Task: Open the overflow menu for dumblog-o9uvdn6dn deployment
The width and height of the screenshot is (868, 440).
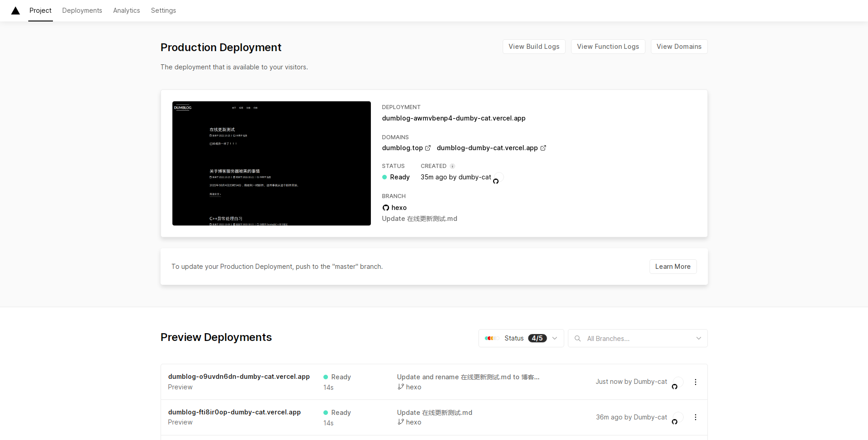Action: point(696,382)
